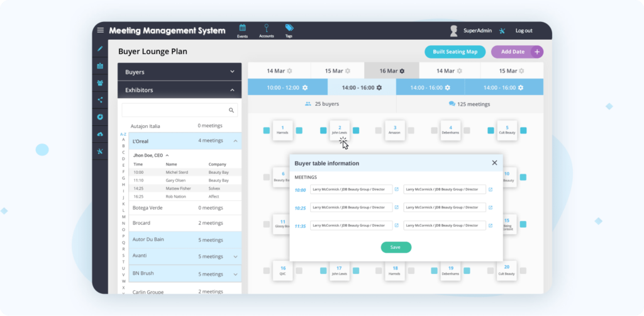Toggle seat box right of table 1 Harrods
644x316 pixels.
(x=299, y=130)
